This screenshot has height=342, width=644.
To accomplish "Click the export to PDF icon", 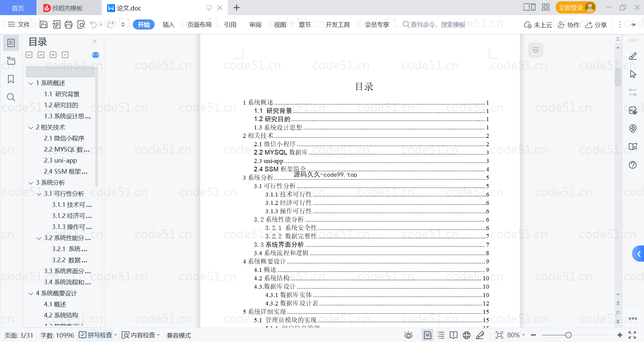I will click(56, 24).
